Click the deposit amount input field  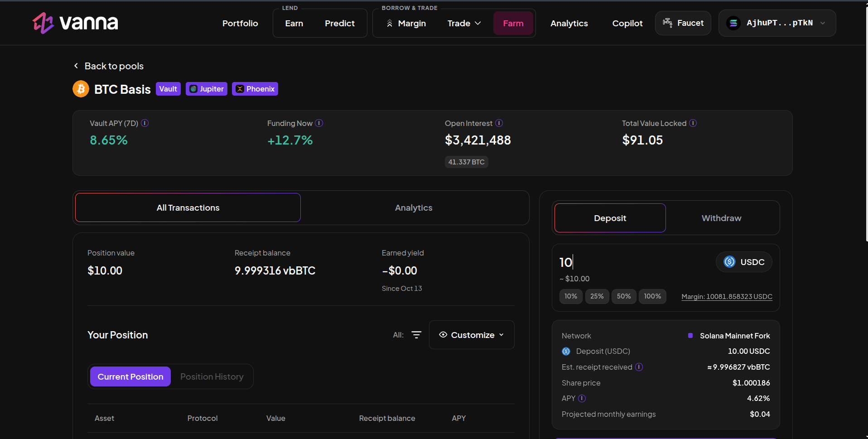pos(634,262)
